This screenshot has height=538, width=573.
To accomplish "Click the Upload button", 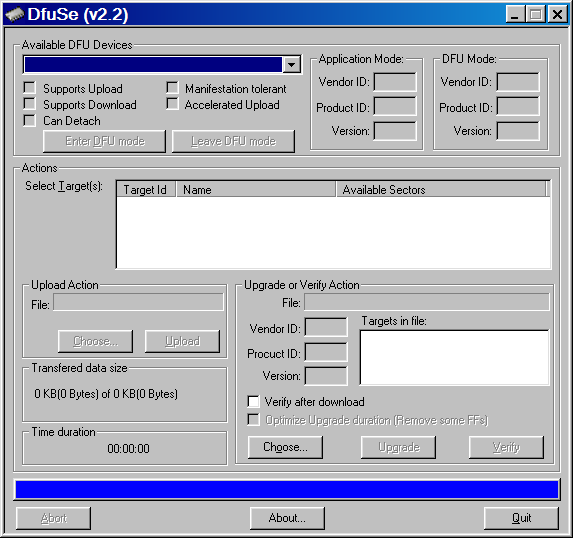I will click(182, 341).
